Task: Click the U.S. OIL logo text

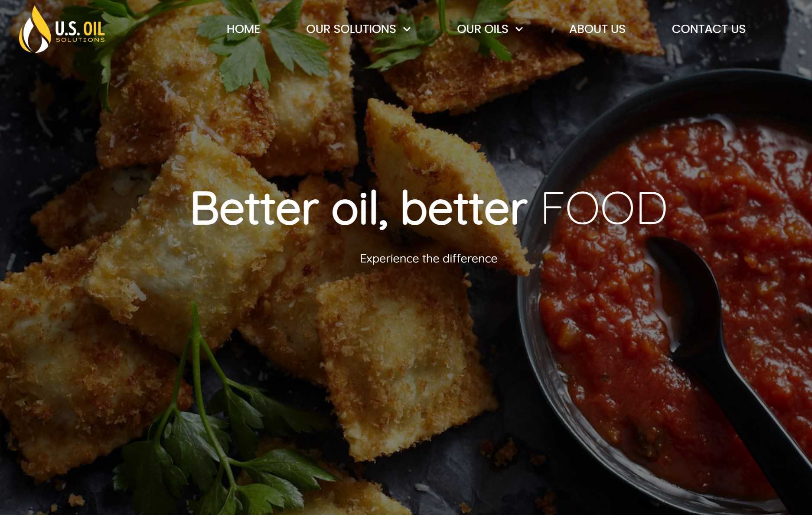Action: [x=80, y=29]
